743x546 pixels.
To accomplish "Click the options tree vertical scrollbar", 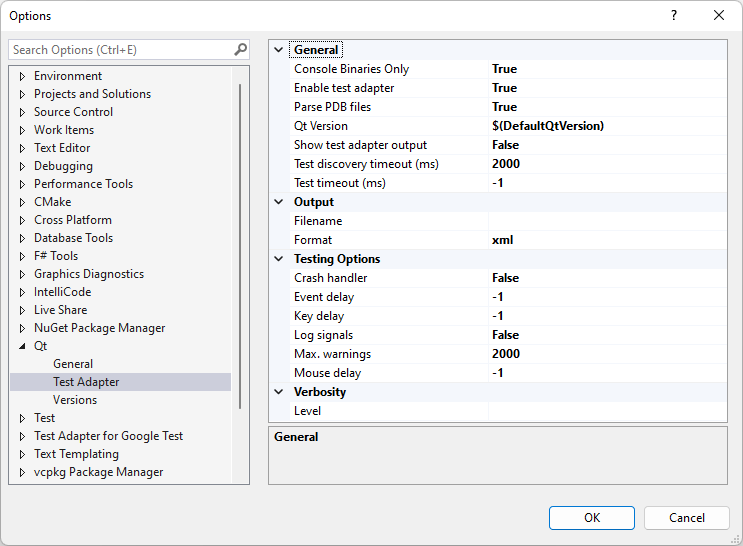I will [240, 246].
